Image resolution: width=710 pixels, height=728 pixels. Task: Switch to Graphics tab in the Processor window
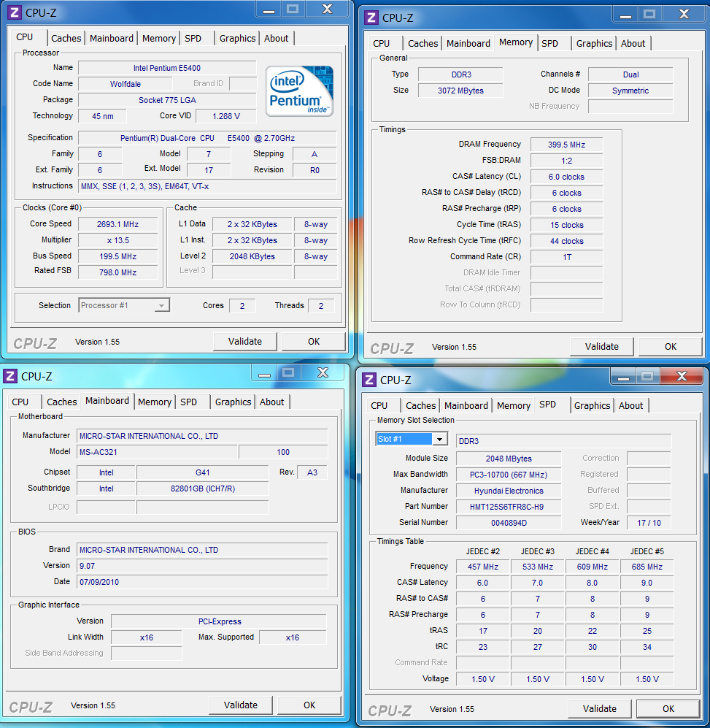click(237, 38)
